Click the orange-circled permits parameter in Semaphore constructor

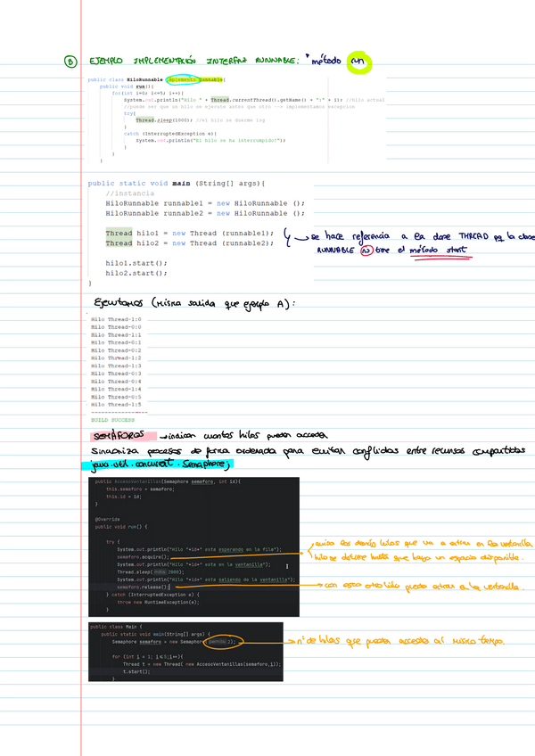219,641
